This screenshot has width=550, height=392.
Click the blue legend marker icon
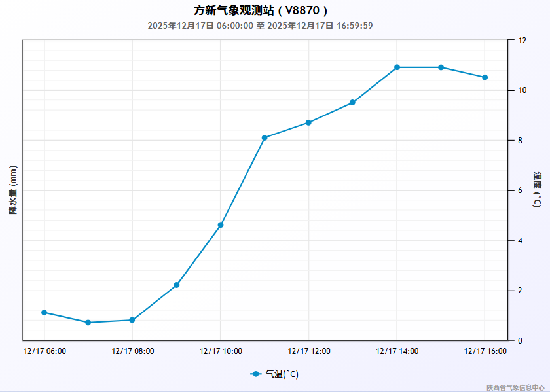tap(256, 374)
